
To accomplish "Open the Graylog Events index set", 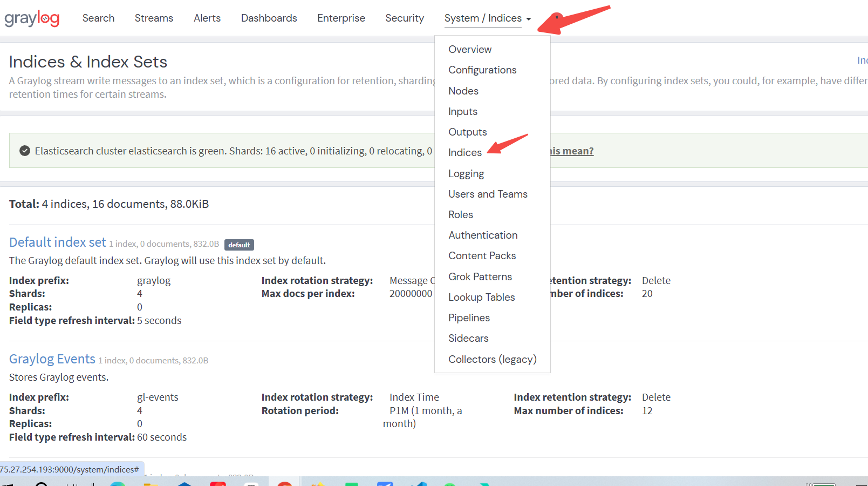I will [x=52, y=359].
